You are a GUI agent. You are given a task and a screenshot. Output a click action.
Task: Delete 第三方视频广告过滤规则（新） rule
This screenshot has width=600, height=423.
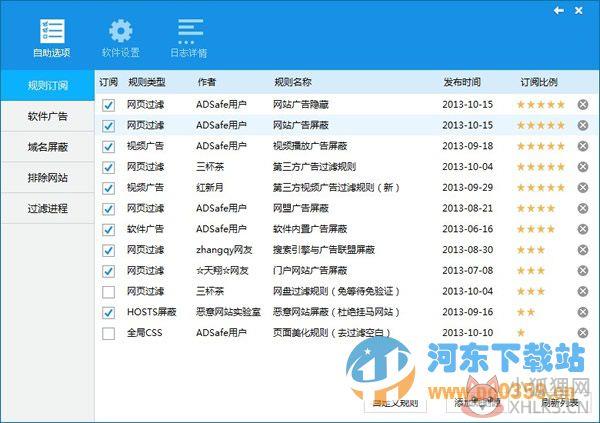(583, 188)
